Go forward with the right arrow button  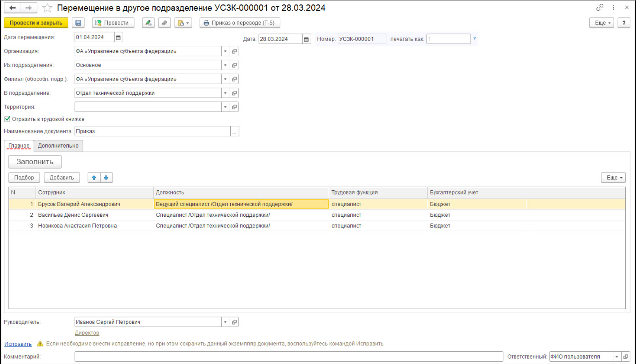pos(29,8)
